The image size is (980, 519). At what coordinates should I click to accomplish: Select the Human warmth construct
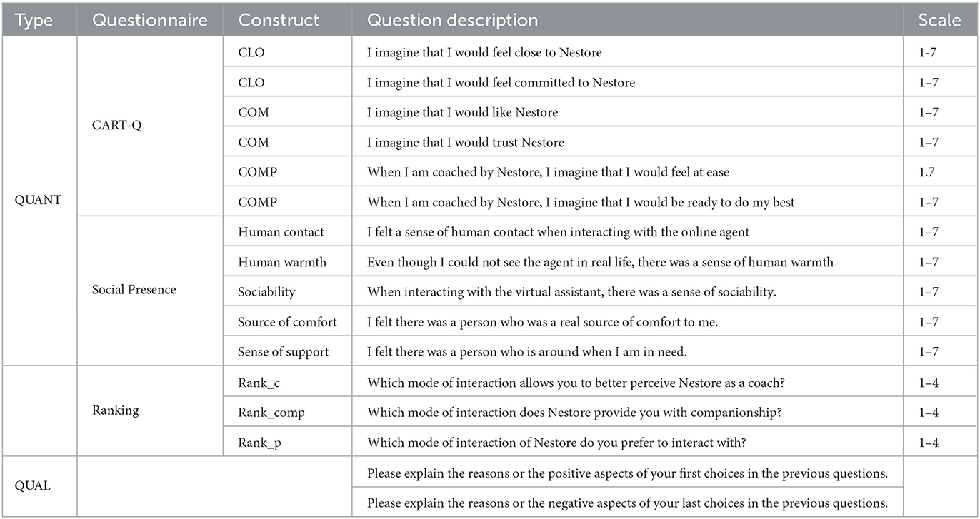point(282,262)
